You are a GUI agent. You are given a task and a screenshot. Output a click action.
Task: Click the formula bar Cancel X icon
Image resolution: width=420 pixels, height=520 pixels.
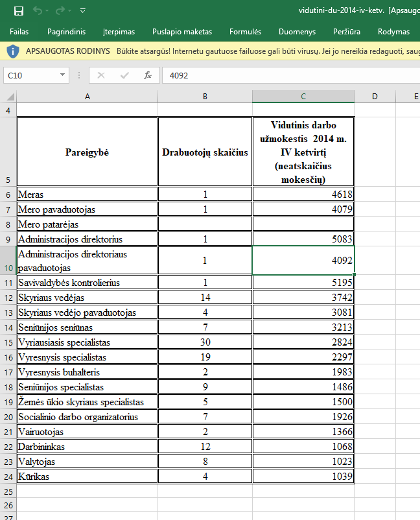click(x=100, y=75)
